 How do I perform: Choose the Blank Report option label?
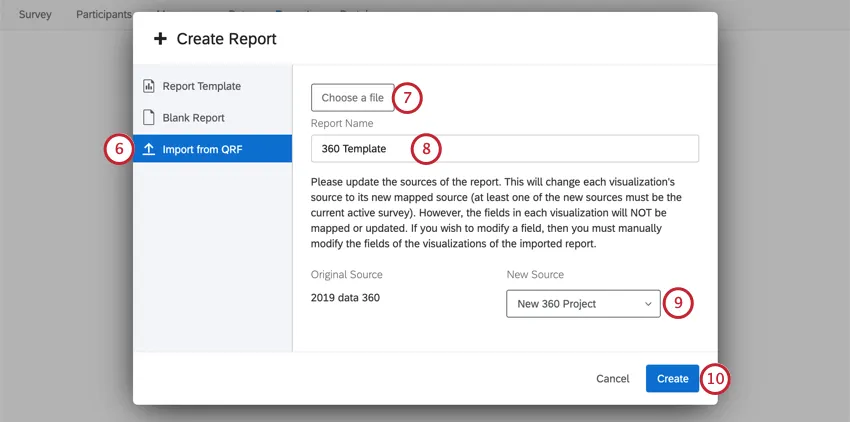coord(193,117)
